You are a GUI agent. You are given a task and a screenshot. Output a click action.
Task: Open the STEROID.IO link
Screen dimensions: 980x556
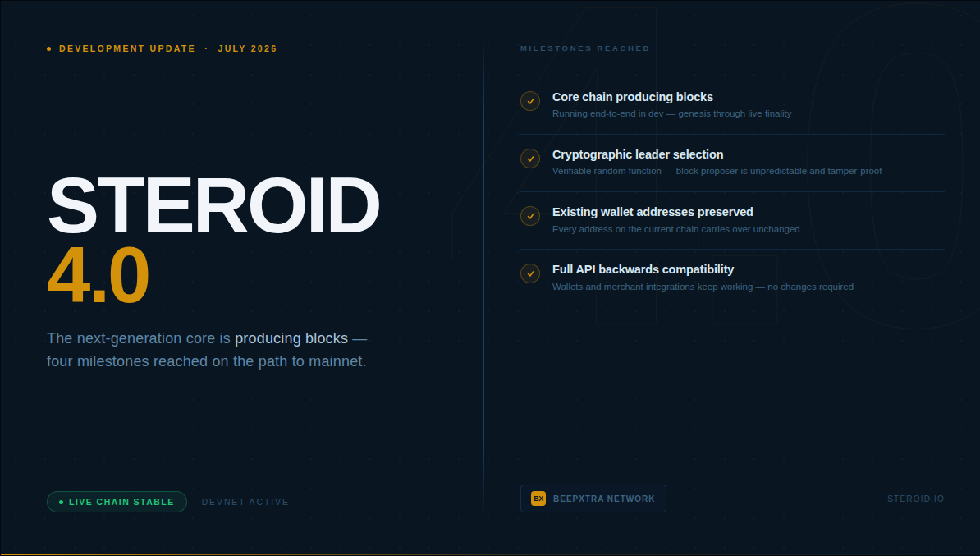click(916, 499)
